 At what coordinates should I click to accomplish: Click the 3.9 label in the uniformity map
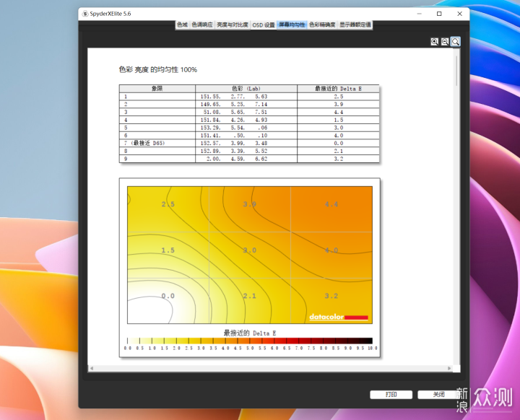(x=249, y=204)
